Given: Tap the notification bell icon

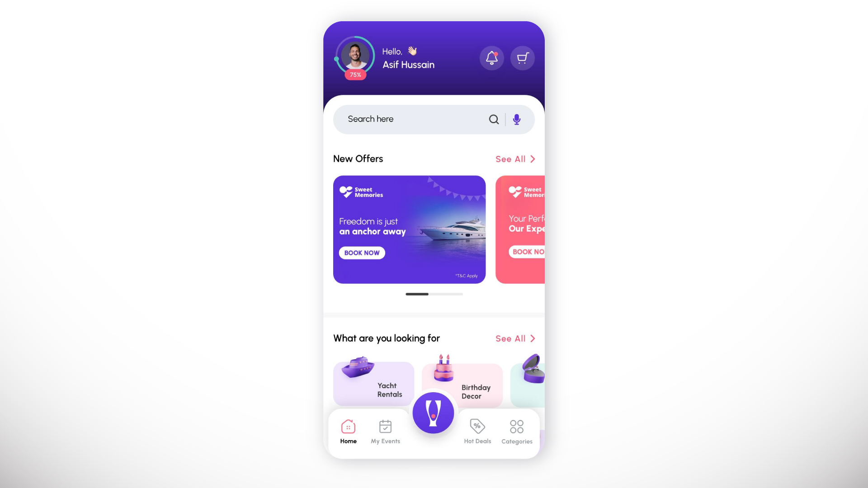Looking at the screenshot, I should pyautogui.click(x=491, y=58).
